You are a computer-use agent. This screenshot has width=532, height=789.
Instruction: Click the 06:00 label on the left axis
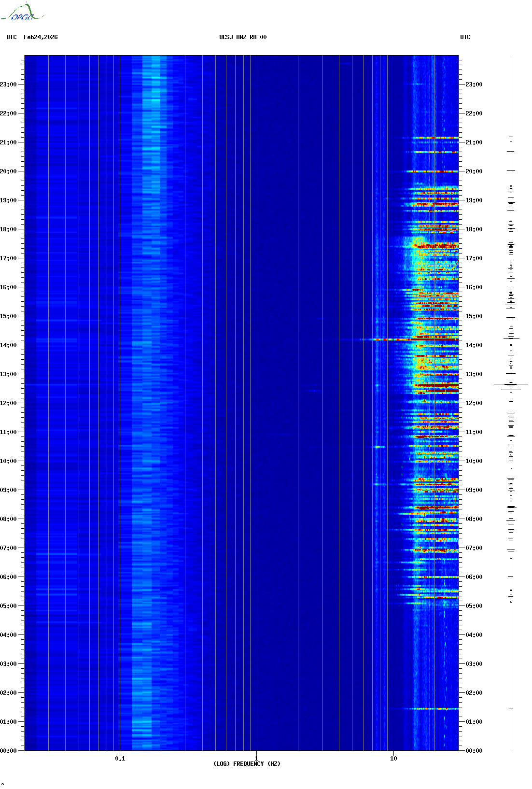coord(8,577)
